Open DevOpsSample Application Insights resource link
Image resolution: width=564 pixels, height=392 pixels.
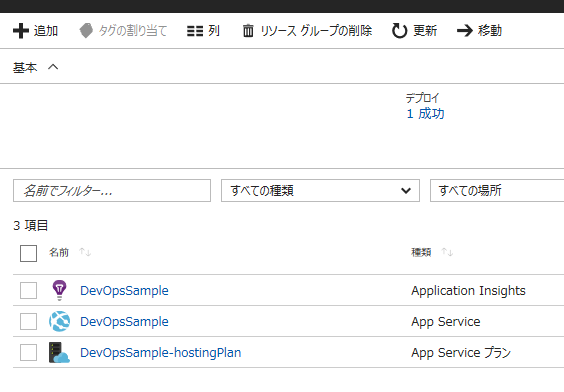[124, 291]
